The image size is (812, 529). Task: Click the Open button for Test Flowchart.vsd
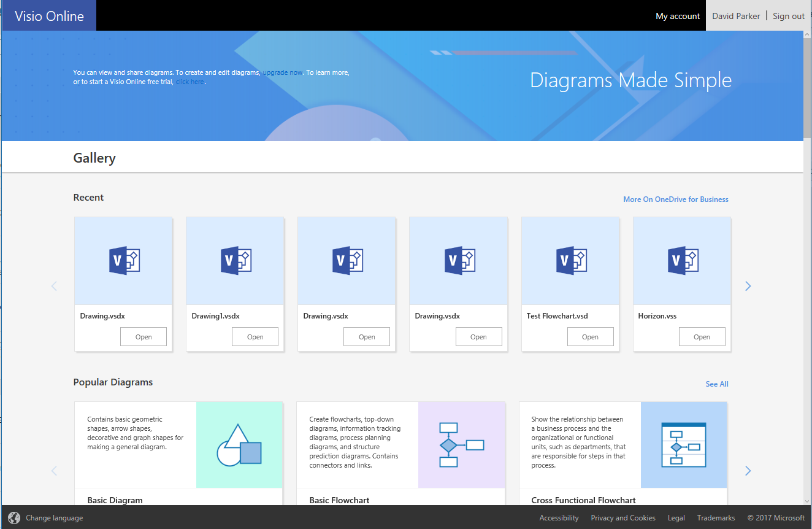click(x=590, y=336)
